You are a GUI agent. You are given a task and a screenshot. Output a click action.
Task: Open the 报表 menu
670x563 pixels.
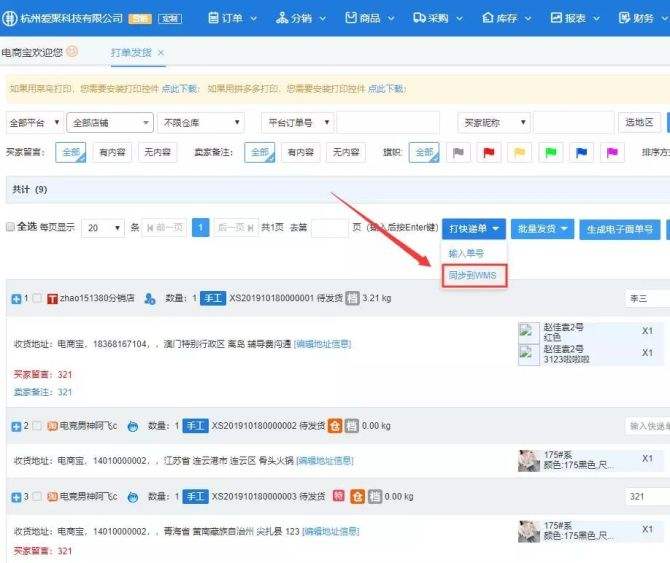point(575,18)
